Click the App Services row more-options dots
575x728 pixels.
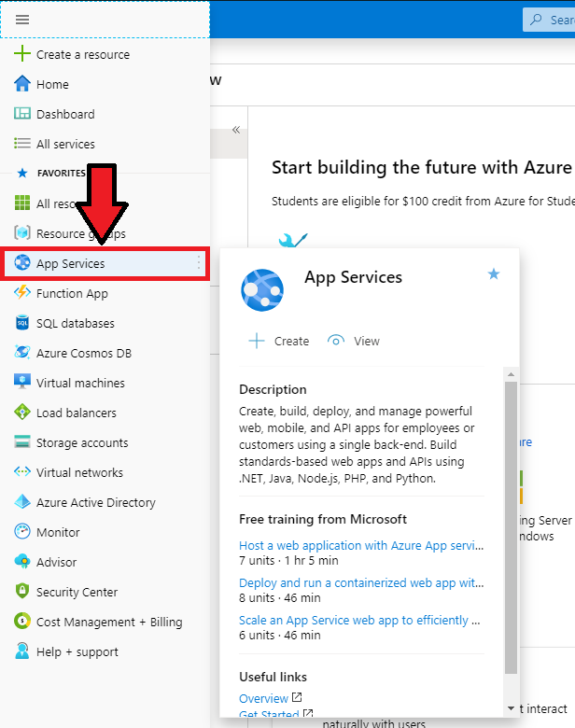pyautogui.click(x=199, y=263)
